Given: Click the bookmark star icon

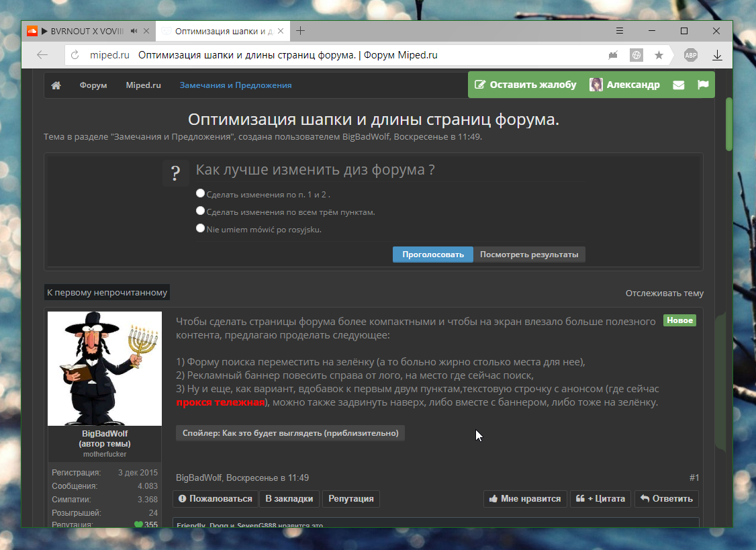Looking at the screenshot, I should 659,55.
